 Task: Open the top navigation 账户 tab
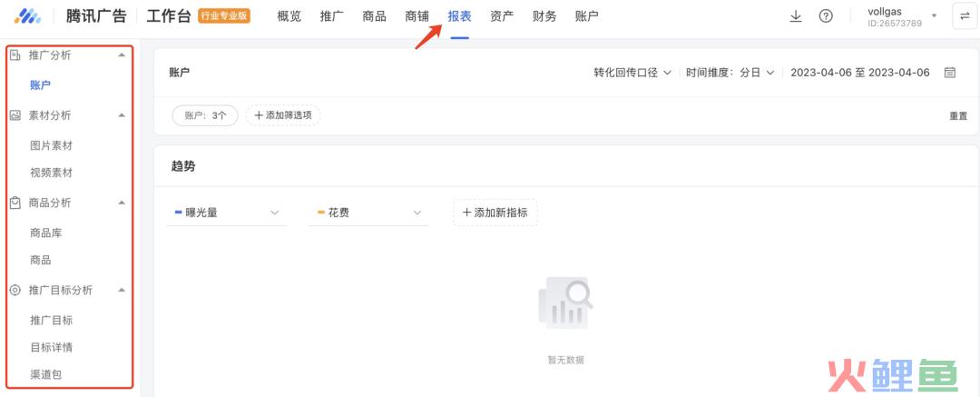click(x=587, y=17)
